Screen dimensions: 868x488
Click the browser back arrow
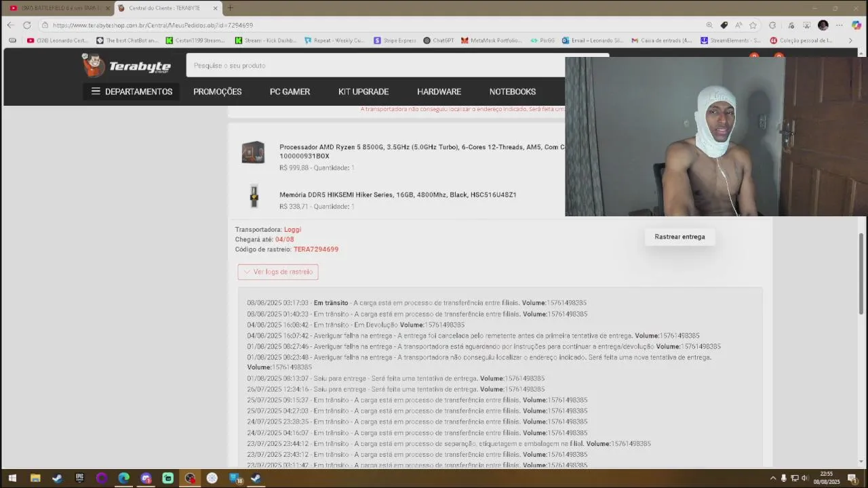point(10,25)
